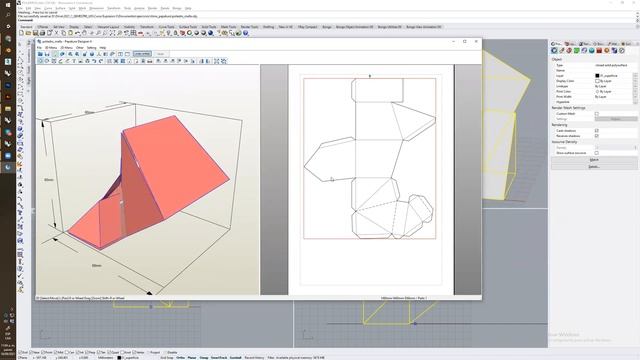Click the Open folder icon in Rhino toolbar
Screen dimensions: 640x360
pyautogui.click(x=28, y=33)
